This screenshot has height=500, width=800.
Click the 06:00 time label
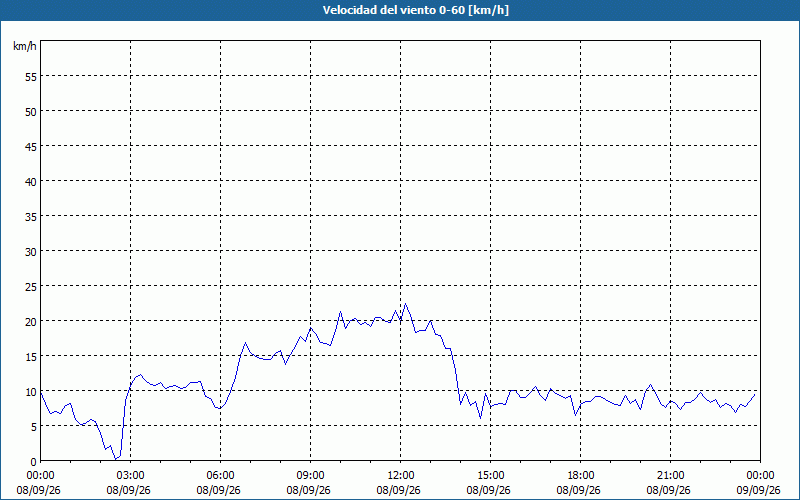(220, 476)
